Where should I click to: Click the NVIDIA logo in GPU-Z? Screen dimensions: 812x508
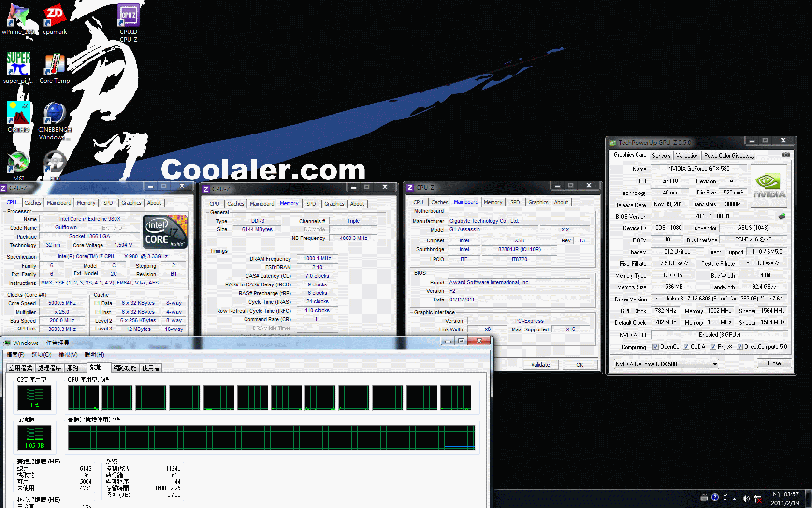click(x=768, y=187)
